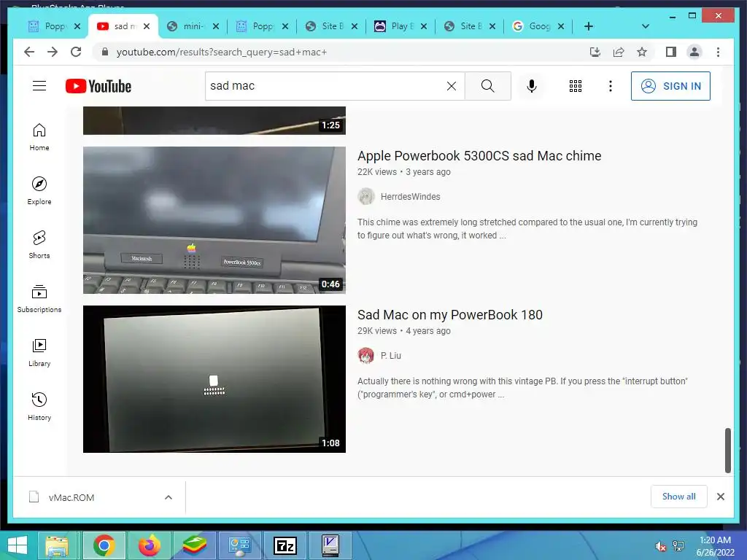Open History in sidebar
Screen dimensions: 747x560
click(x=39, y=406)
